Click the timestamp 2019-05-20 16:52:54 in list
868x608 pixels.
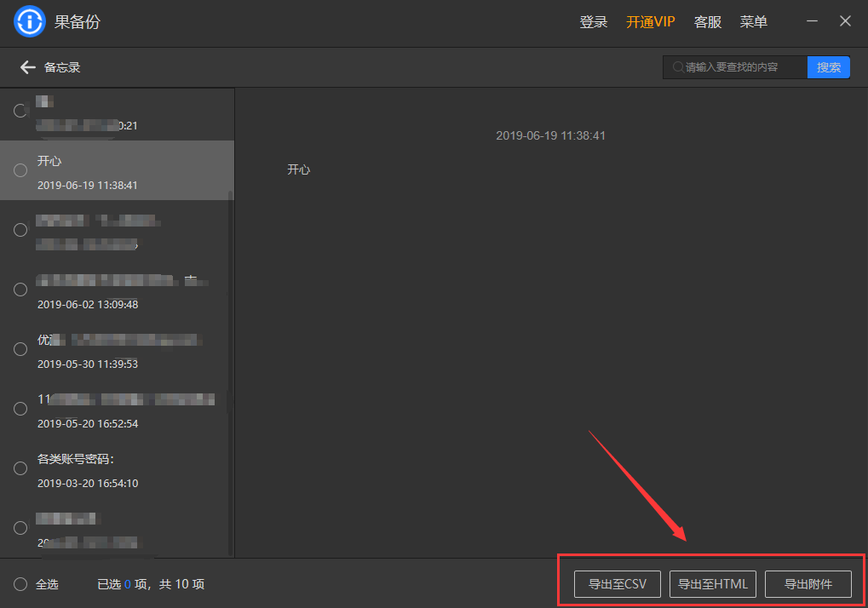coord(88,424)
